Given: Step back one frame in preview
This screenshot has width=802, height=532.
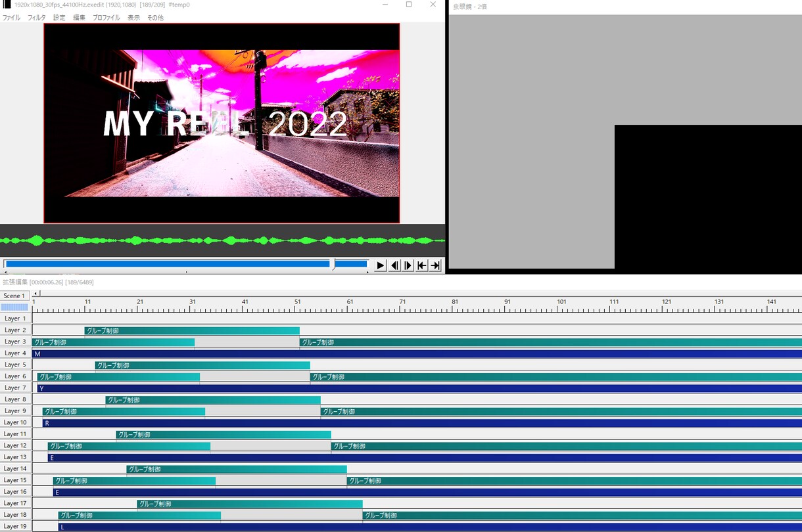Looking at the screenshot, I should [394, 265].
